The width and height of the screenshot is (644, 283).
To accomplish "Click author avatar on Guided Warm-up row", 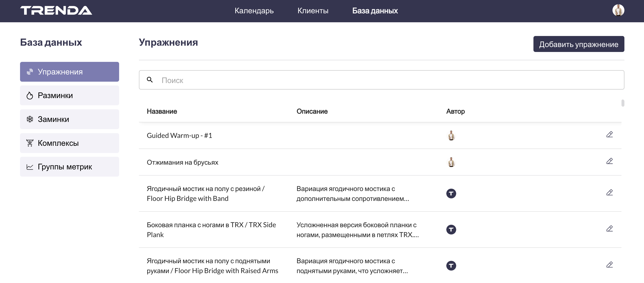I will tap(451, 135).
